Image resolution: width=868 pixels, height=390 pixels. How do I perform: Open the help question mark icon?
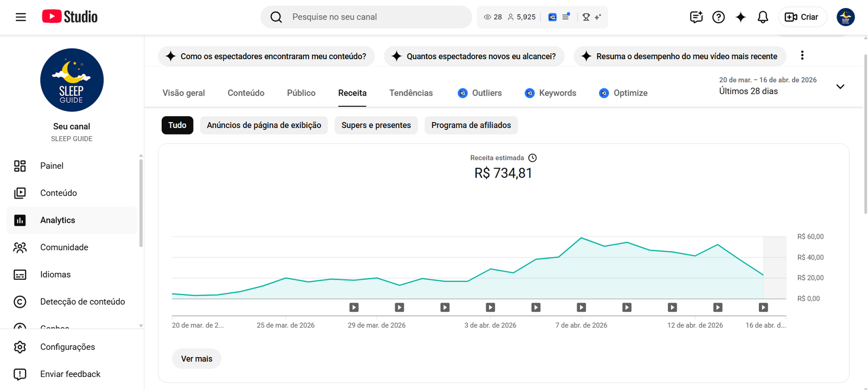coord(718,17)
